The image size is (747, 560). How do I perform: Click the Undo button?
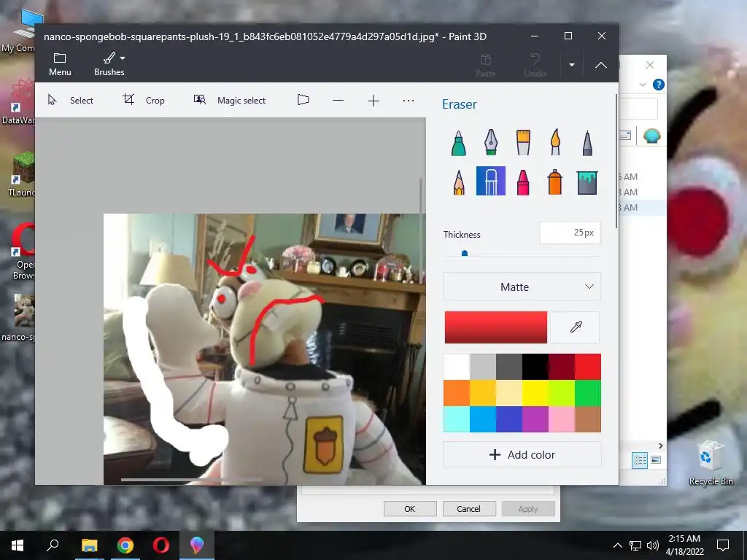click(x=535, y=65)
